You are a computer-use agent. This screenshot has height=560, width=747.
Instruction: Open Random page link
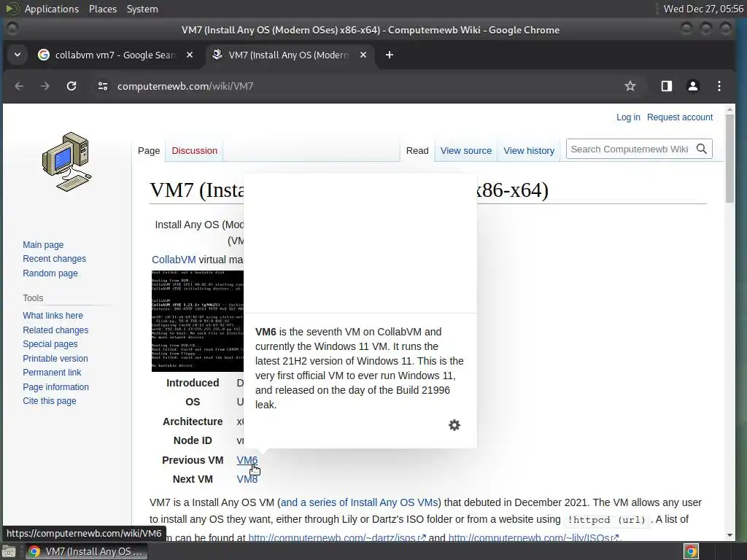(50, 273)
